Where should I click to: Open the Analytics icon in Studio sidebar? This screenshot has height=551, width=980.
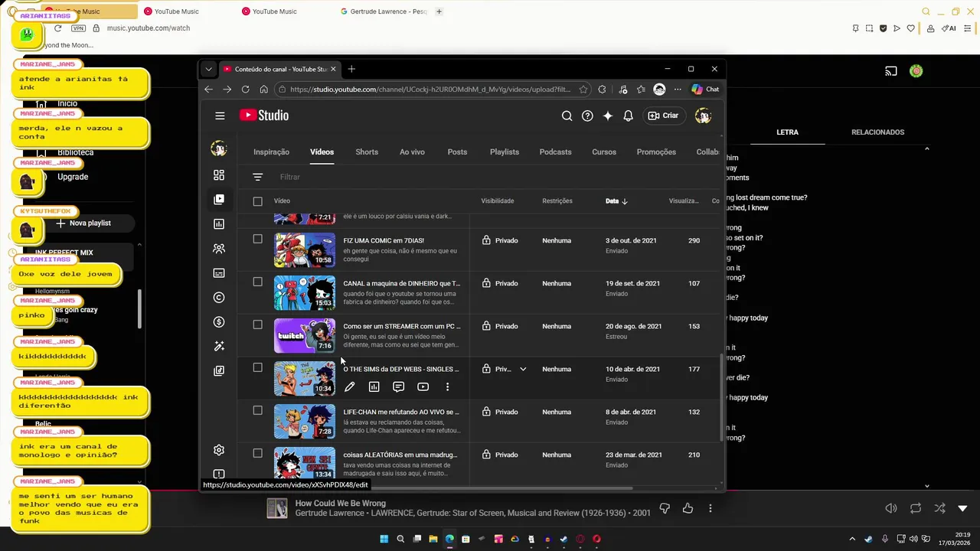(x=219, y=224)
